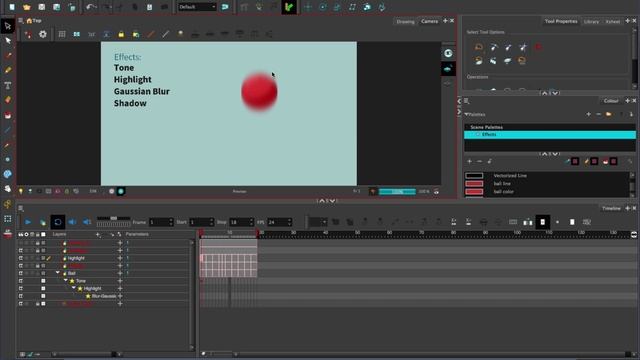Toggle the lock on the first timeline layer
640x360 pixels.
tap(38, 243)
